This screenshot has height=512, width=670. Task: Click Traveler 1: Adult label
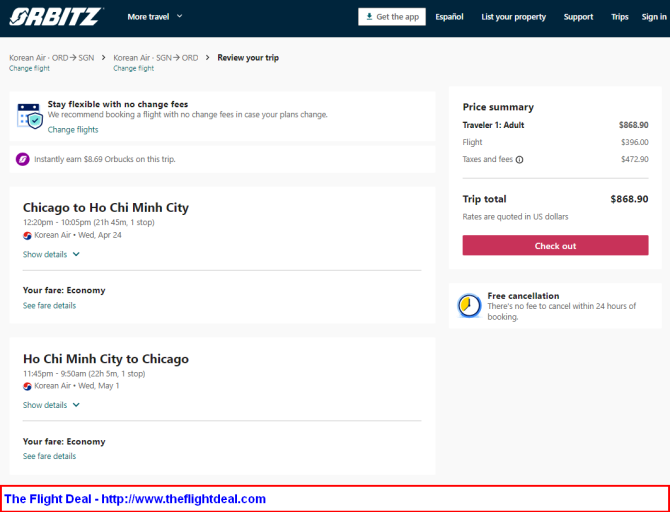coord(493,125)
